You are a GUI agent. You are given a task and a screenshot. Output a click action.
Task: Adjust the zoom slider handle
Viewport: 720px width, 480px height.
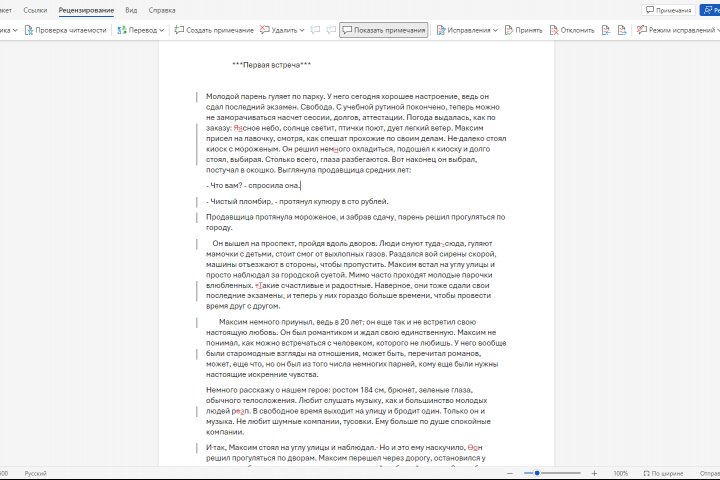coord(537,473)
